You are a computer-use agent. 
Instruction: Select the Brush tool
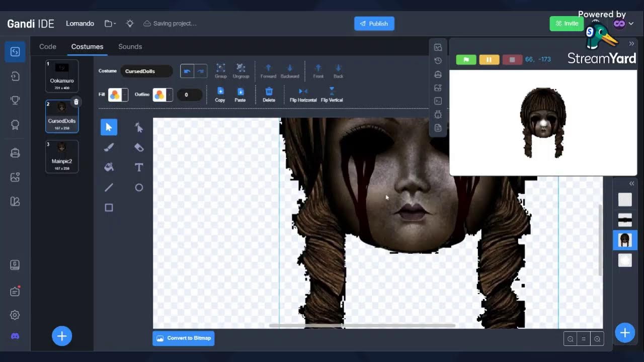(109, 147)
